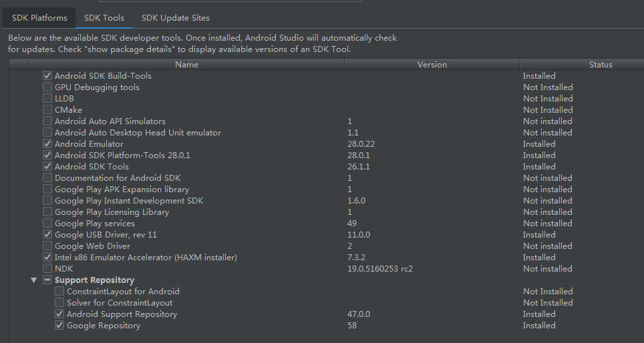Check the LLDB package checkbox
Image resolution: width=644 pixels, height=343 pixels.
47,99
